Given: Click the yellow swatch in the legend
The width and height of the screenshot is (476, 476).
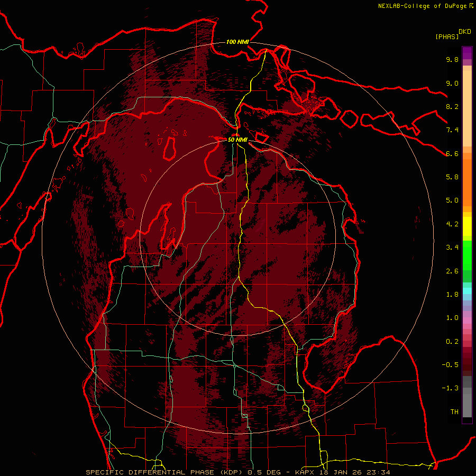Looking at the screenshot, I should tap(467, 226).
